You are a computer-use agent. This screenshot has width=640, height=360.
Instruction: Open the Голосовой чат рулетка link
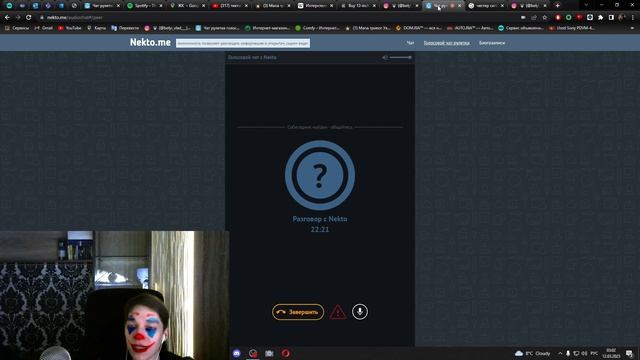pyautogui.click(x=447, y=43)
